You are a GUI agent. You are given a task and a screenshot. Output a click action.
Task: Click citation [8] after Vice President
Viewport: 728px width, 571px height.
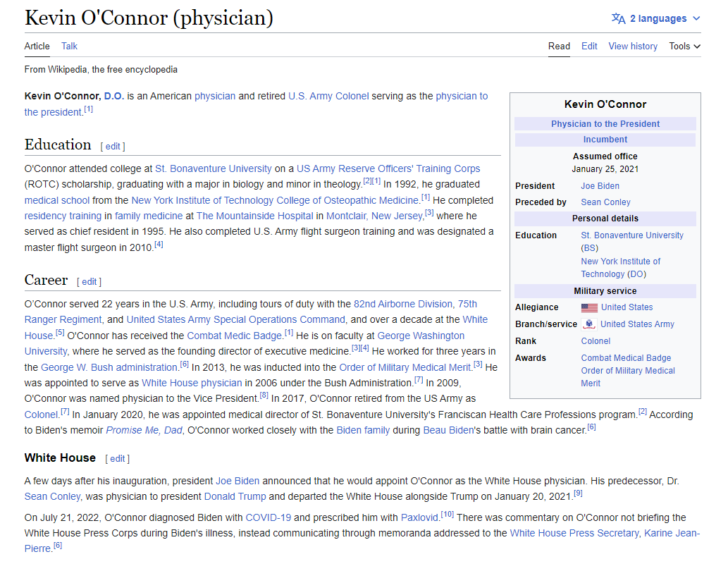(x=264, y=395)
